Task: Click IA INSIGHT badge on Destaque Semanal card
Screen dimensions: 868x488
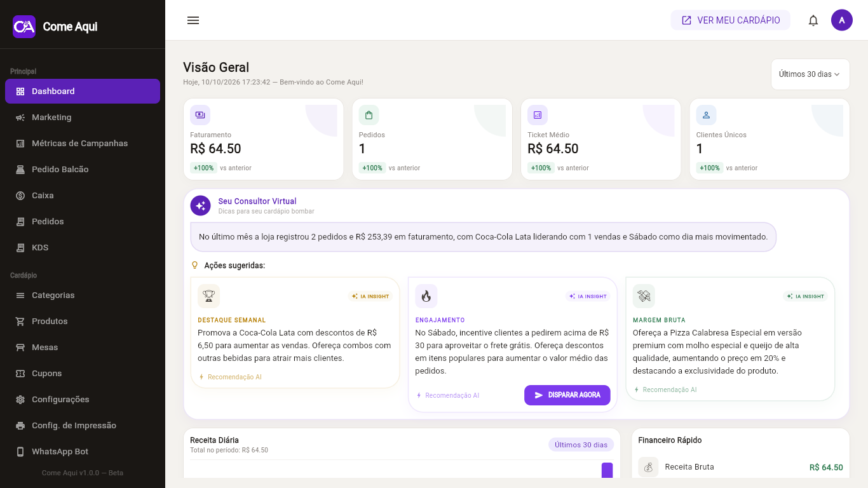Action: (371, 296)
